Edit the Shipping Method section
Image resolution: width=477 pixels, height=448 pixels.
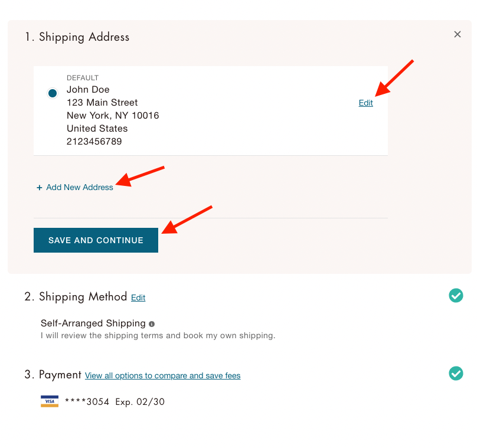[138, 297]
